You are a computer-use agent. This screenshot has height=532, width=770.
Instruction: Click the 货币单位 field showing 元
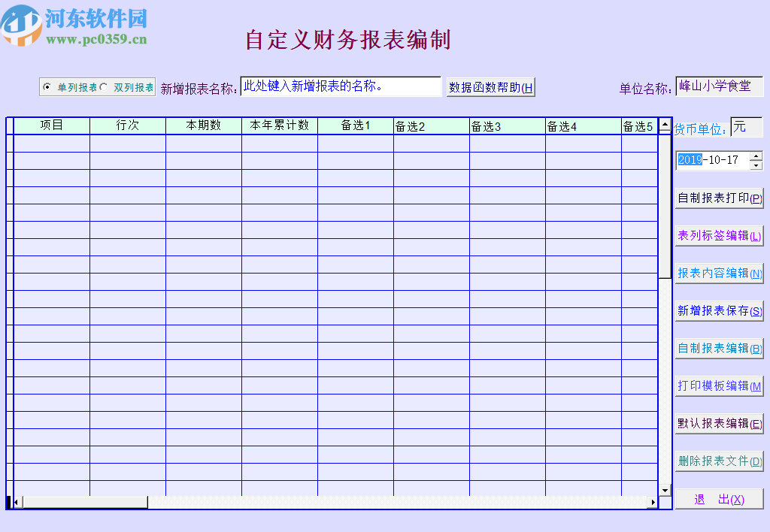[747, 127]
